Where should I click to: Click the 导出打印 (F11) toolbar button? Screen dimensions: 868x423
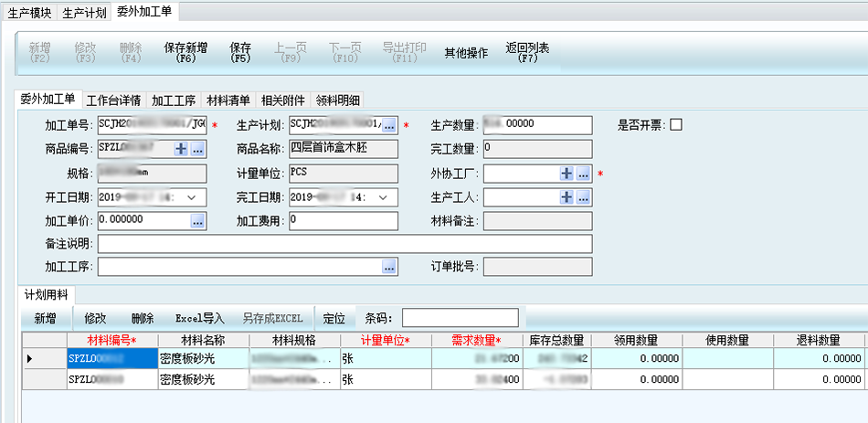coord(405,53)
